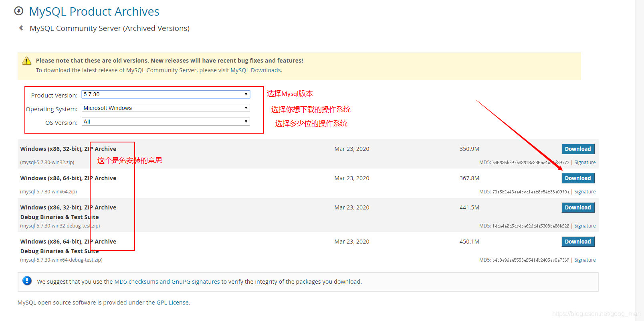Open Signature link for mysql-5.7.30-win32.zip

point(585,163)
